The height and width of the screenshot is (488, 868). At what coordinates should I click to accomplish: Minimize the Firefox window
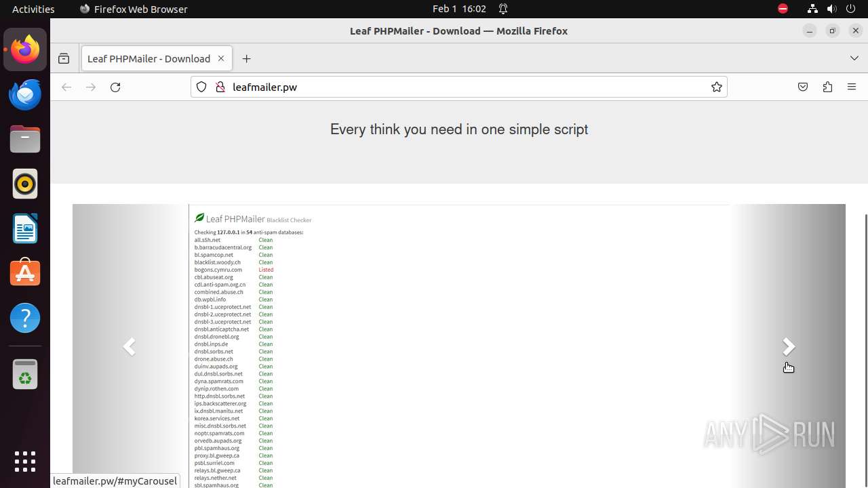[809, 30]
